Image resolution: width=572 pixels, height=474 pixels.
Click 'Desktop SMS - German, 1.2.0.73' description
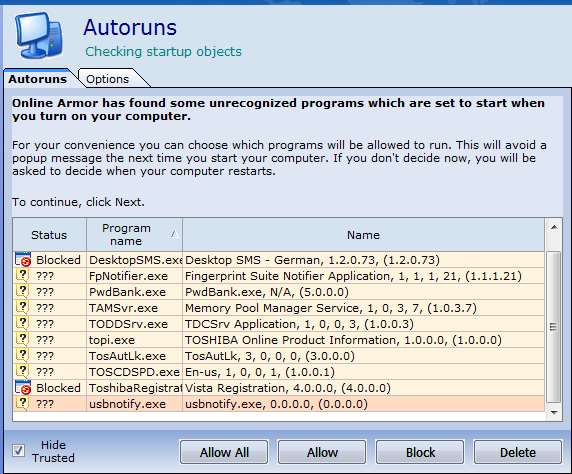click(x=312, y=260)
